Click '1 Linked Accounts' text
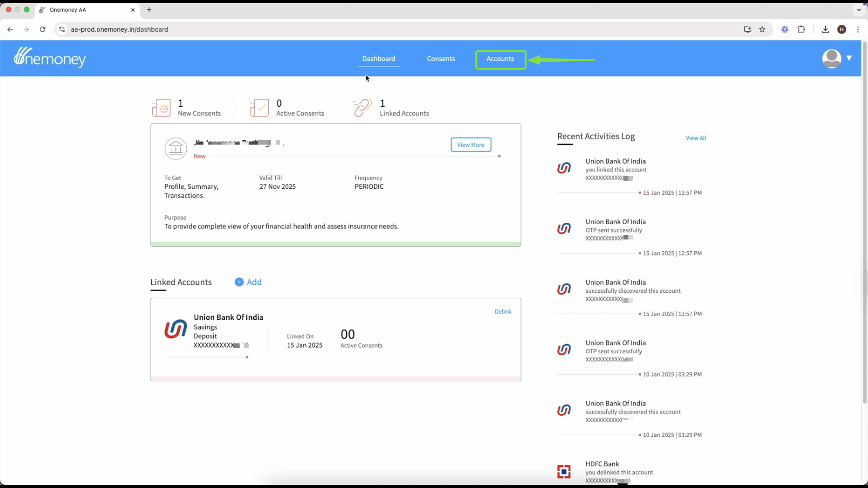Viewport: 868px width, 488px height. pos(404,108)
